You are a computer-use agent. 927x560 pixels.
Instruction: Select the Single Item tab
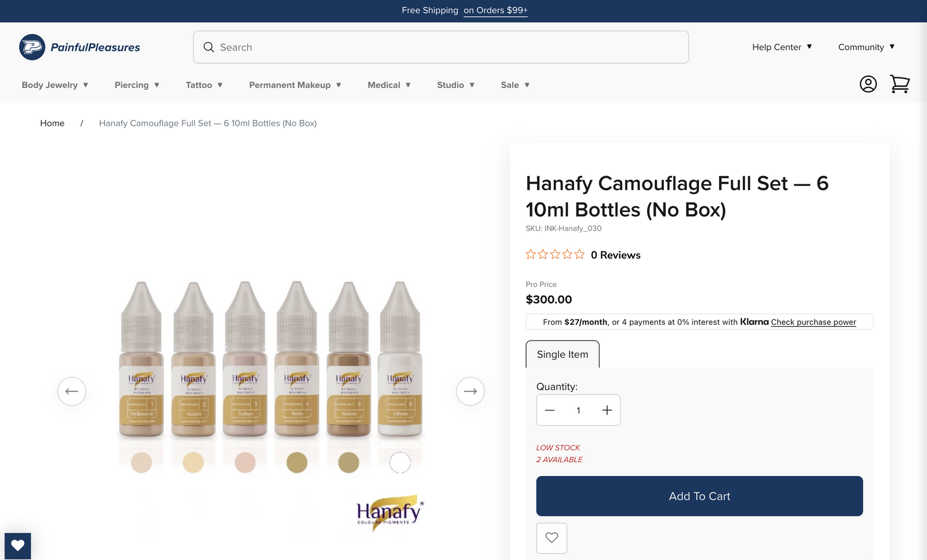pos(563,354)
